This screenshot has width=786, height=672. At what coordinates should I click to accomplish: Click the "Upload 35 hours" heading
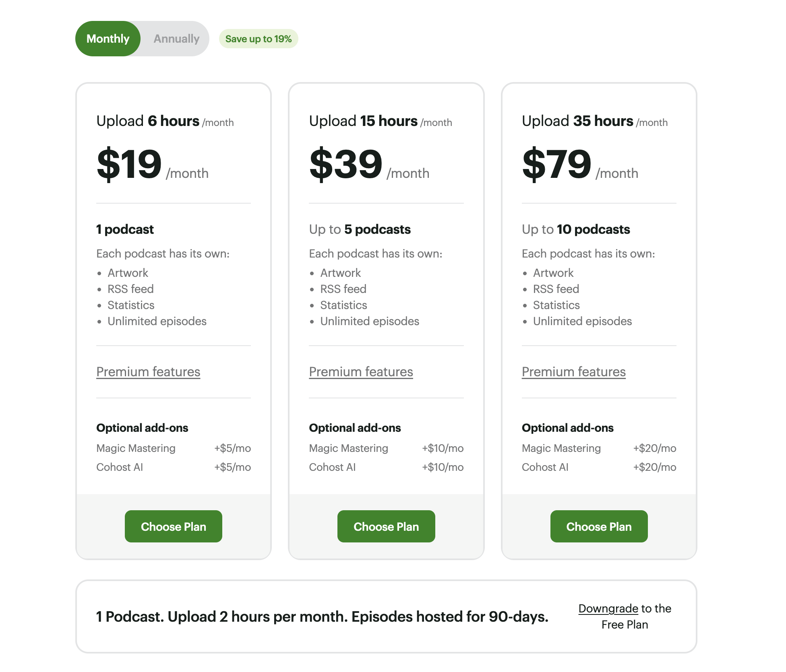click(577, 121)
